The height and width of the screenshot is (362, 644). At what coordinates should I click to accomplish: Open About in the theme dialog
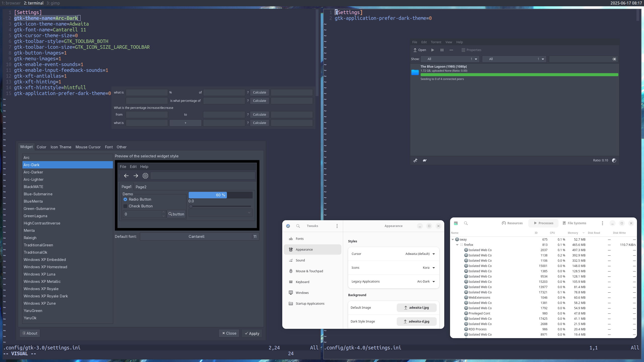[30, 333]
